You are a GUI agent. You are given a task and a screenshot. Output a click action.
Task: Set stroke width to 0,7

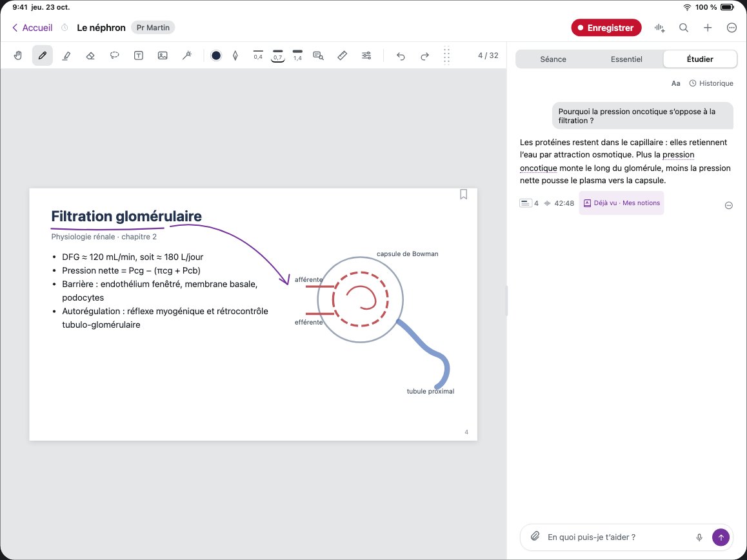coord(278,55)
